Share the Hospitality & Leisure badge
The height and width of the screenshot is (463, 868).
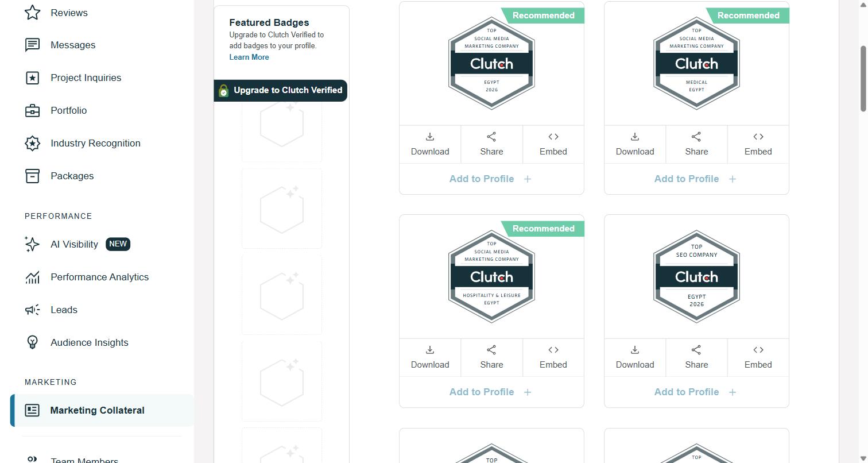coord(491,357)
